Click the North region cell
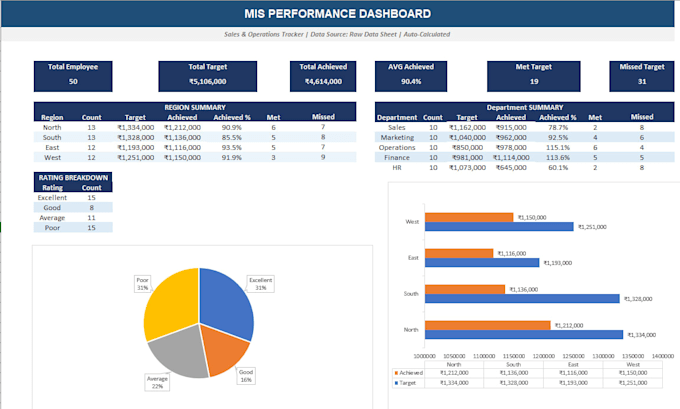This screenshot has height=409, width=680. pyautogui.click(x=52, y=128)
